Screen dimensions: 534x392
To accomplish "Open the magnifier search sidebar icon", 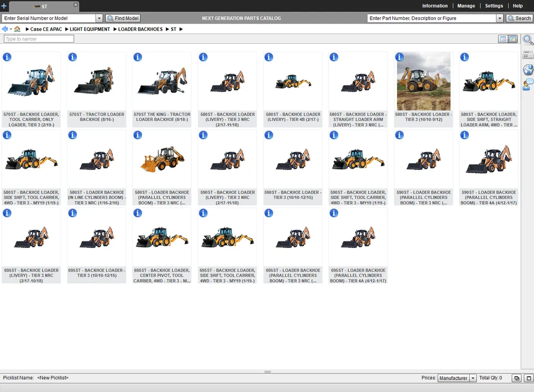I will tap(528, 40).
